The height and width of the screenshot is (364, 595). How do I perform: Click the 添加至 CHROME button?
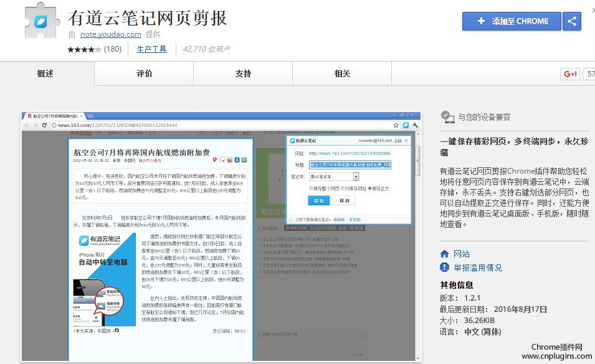tap(512, 21)
